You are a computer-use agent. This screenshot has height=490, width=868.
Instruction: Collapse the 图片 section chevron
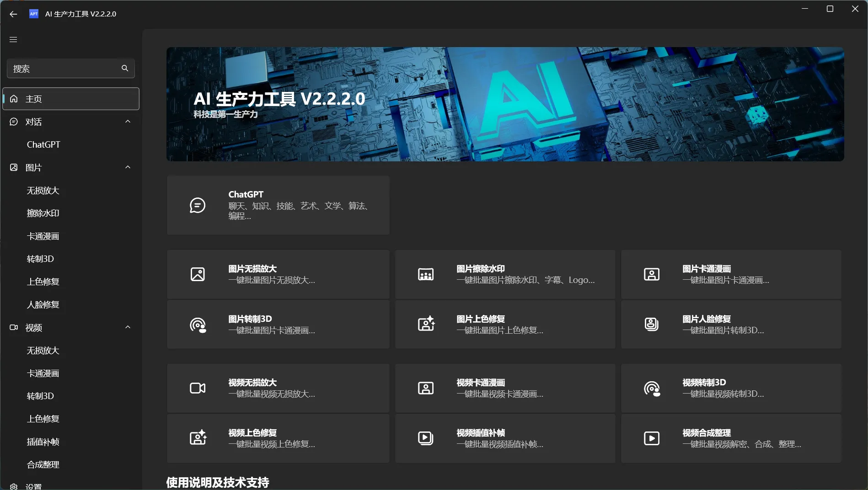pos(128,167)
